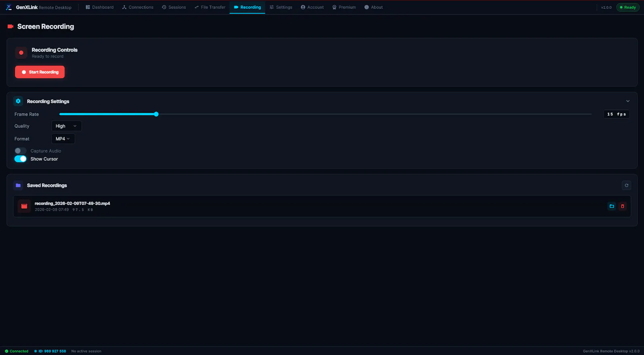Enable the Capture Audio toggle

[x=21, y=151]
